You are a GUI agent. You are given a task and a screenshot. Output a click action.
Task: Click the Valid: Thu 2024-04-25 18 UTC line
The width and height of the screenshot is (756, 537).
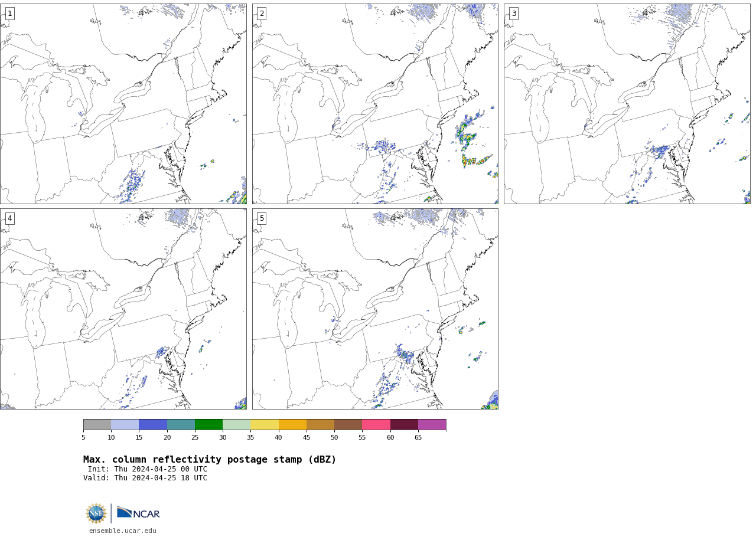pos(145,478)
